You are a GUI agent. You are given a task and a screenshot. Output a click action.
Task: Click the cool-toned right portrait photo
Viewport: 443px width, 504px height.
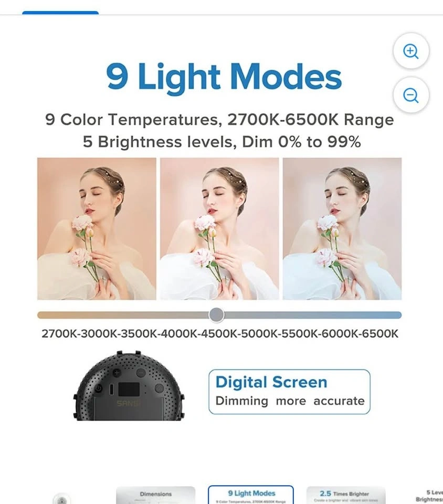point(342,229)
